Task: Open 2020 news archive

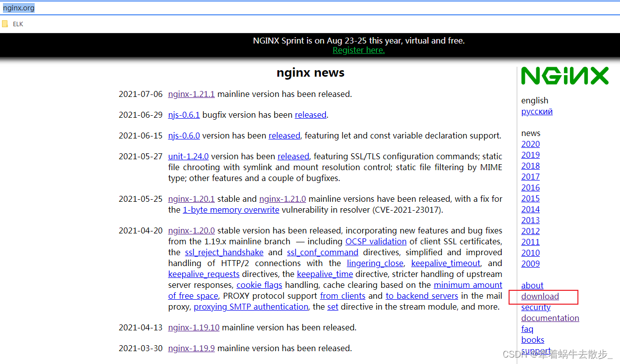Action: [x=530, y=144]
